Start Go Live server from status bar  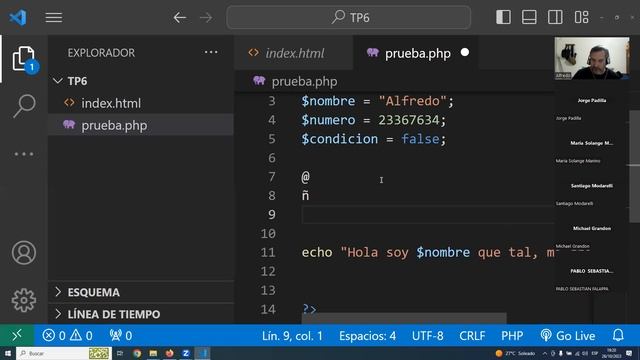click(x=568, y=336)
